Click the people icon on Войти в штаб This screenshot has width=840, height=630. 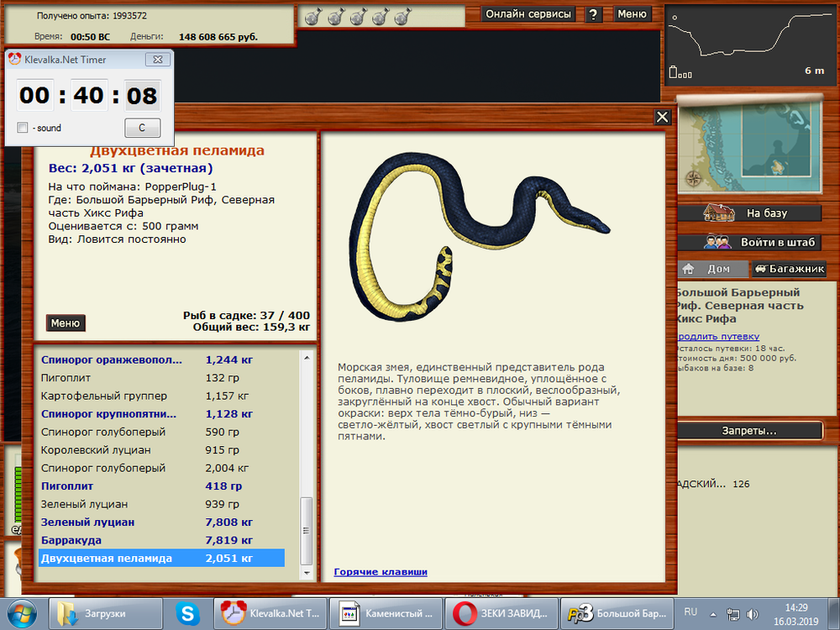point(717,242)
